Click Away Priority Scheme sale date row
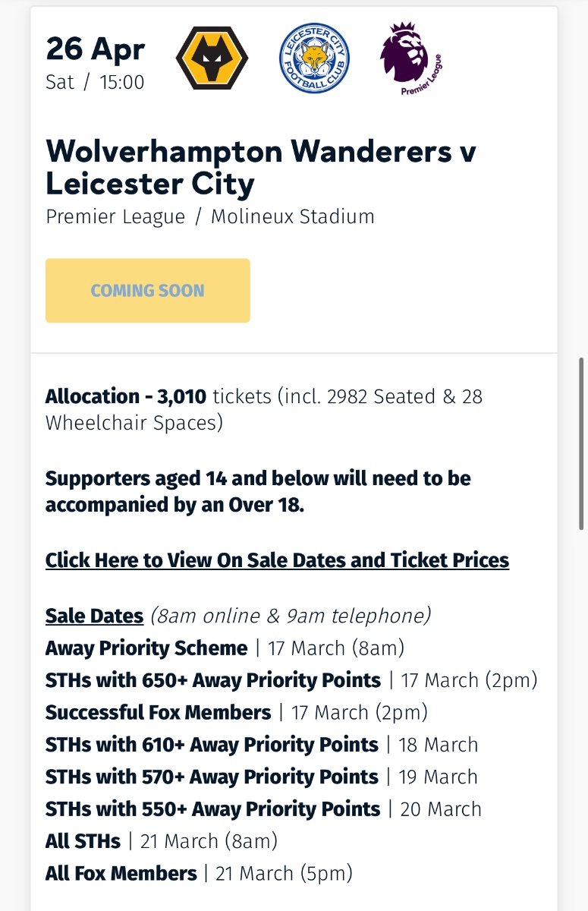 225,648
